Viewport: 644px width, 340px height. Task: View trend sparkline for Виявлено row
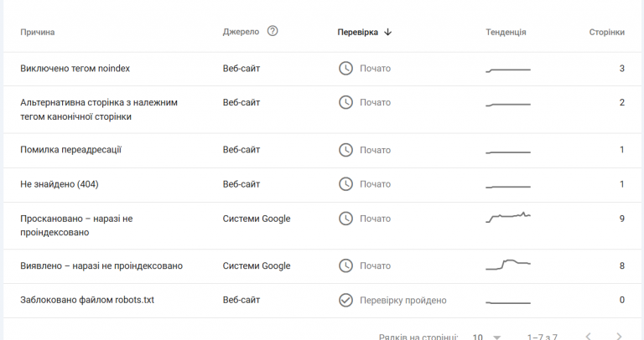click(x=508, y=265)
